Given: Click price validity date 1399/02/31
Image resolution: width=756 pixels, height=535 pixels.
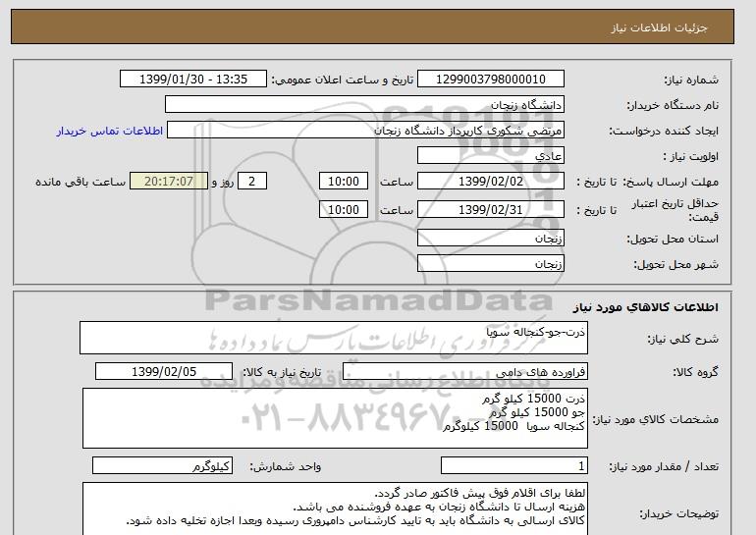Looking at the screenshot, I should coord(490,210).
